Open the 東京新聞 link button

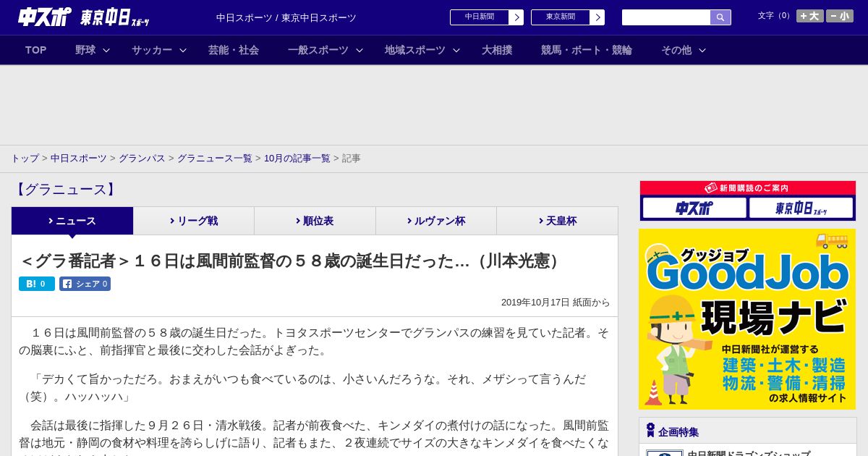point(561,17)
